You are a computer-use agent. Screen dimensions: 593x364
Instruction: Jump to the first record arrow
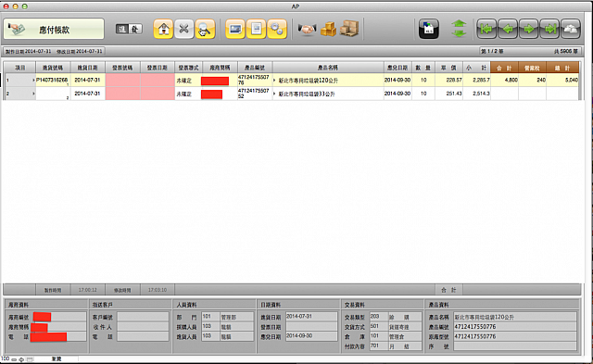pyautogui.click(x=486, y=29)
